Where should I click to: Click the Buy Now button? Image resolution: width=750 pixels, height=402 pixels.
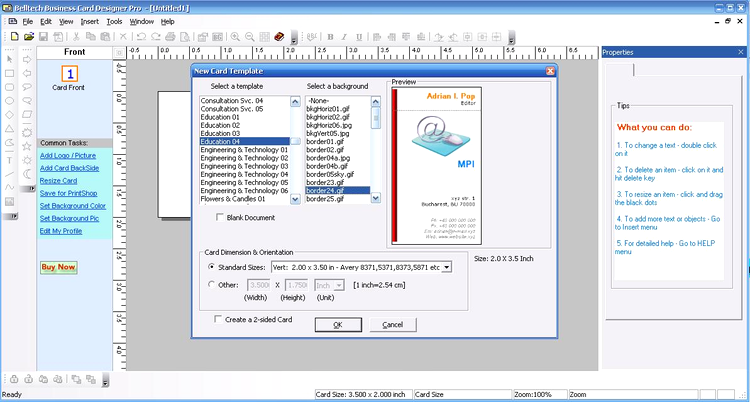point(58,267)
